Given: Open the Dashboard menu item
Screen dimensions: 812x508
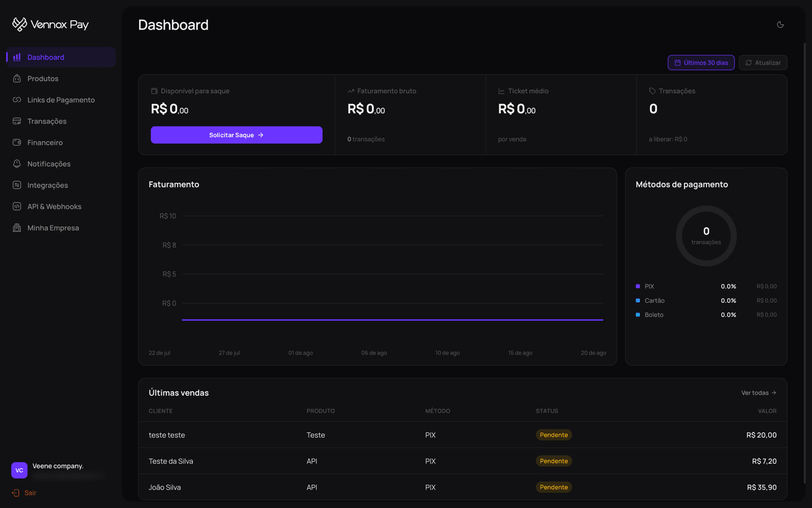Looking at the screenshot, I should point(61,57).
